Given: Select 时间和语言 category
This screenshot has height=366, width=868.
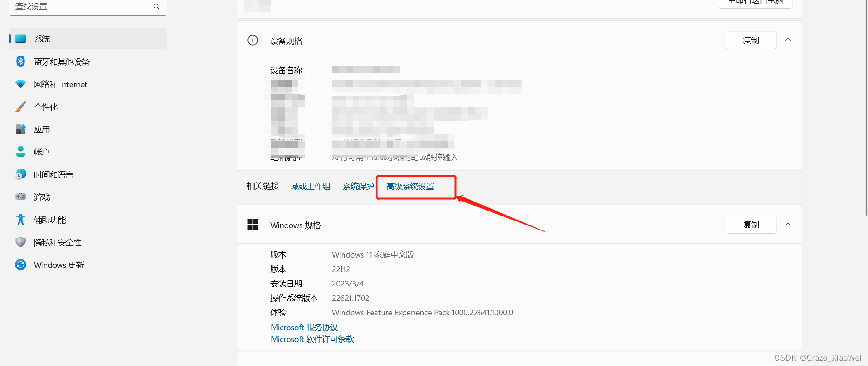Looking at the screenshot, I should click(88, 174).
